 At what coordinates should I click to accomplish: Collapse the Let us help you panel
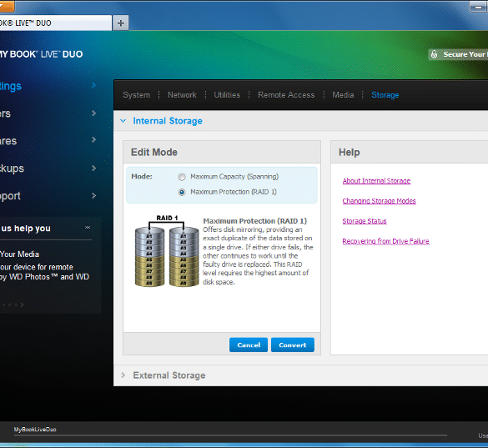pyautogui.click(x=88, y=228)
